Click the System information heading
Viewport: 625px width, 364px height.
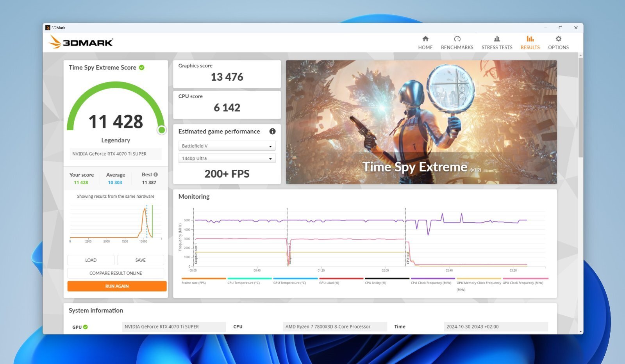tap(96, 311)
